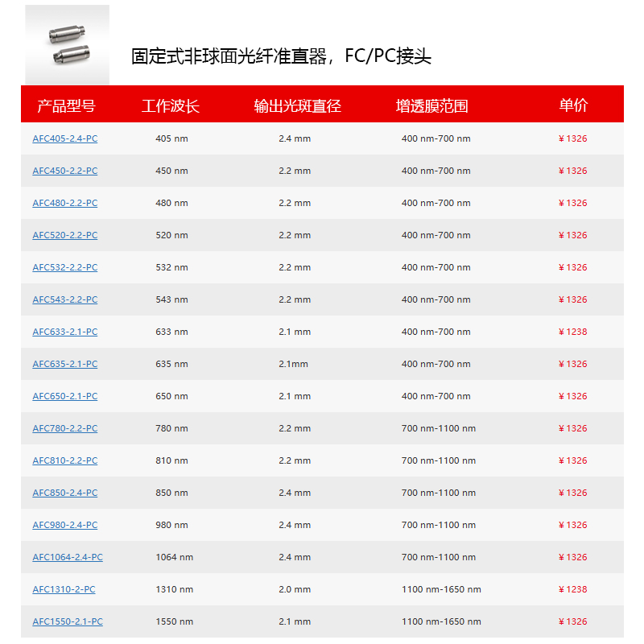This screenshot has height=644, width=644.
Task: Click the ¥1326 price in AFC780 row
Action: pos(572,428)
